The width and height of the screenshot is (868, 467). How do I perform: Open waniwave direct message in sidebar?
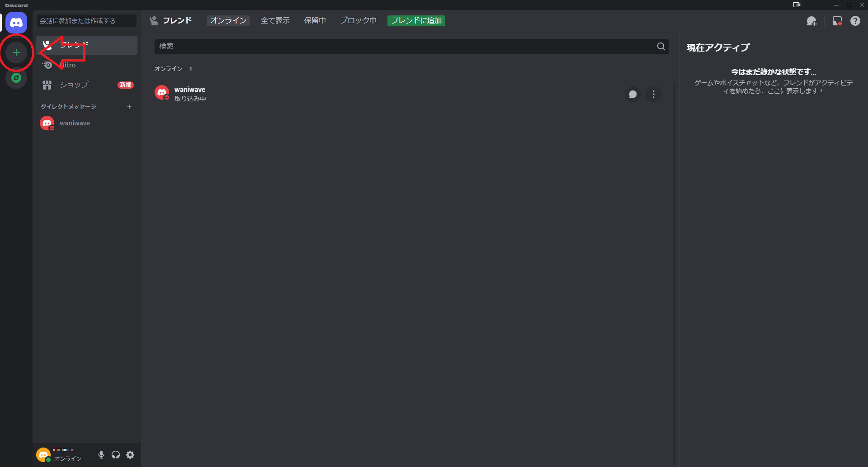87,123
